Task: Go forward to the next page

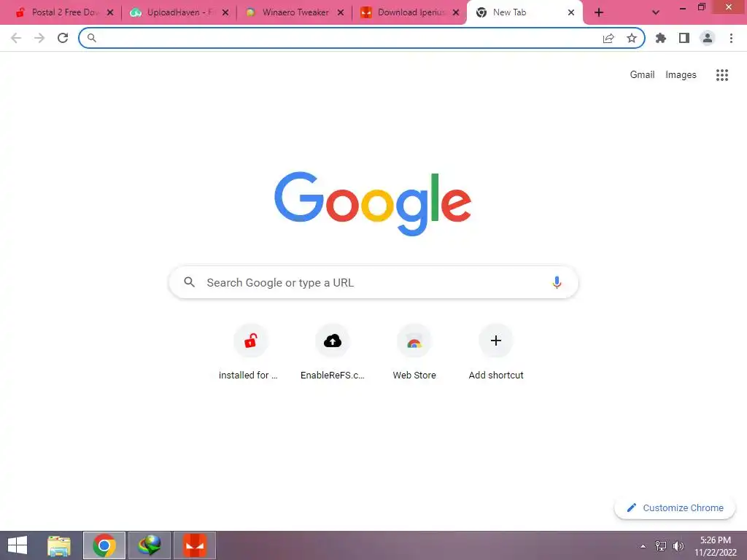Action: coord(39,38)
